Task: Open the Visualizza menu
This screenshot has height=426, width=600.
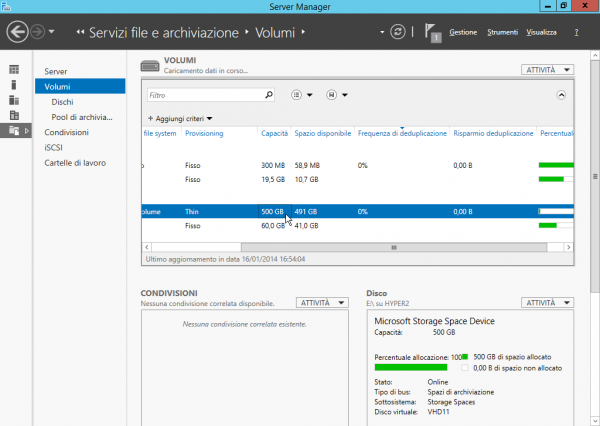Action: (x=541, y=32)
